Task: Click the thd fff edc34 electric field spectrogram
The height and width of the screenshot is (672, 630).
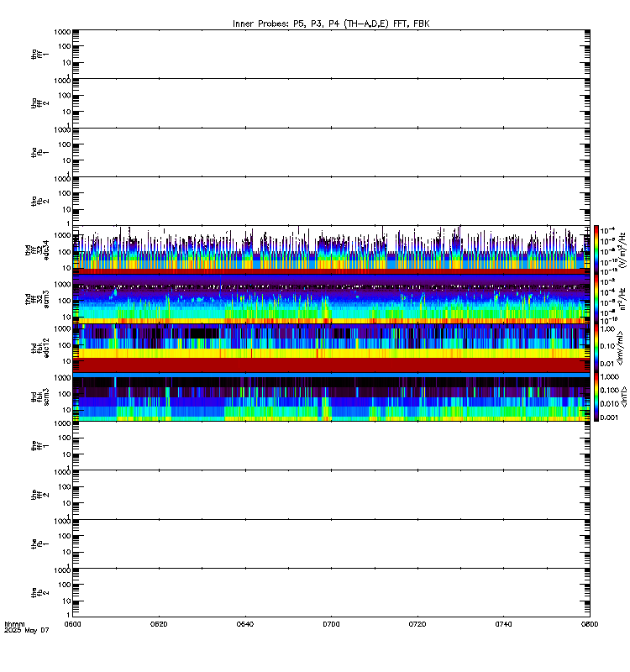Action: pos(331,249)
